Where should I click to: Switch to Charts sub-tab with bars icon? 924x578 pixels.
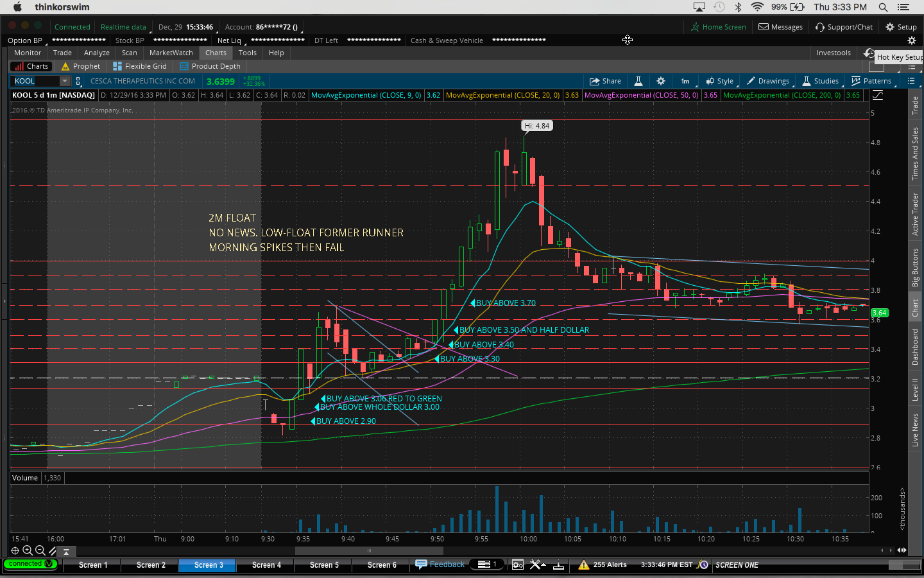point(31,66)
